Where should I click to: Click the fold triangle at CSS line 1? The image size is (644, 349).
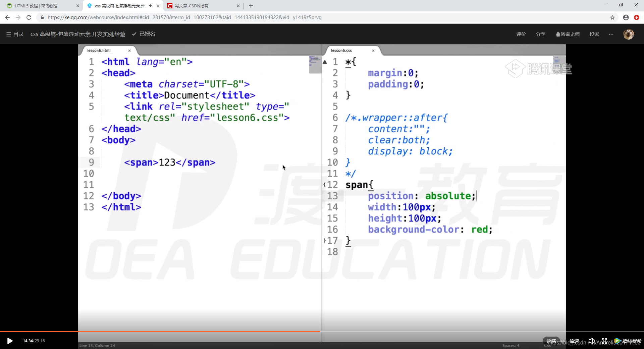coord(325,62)
